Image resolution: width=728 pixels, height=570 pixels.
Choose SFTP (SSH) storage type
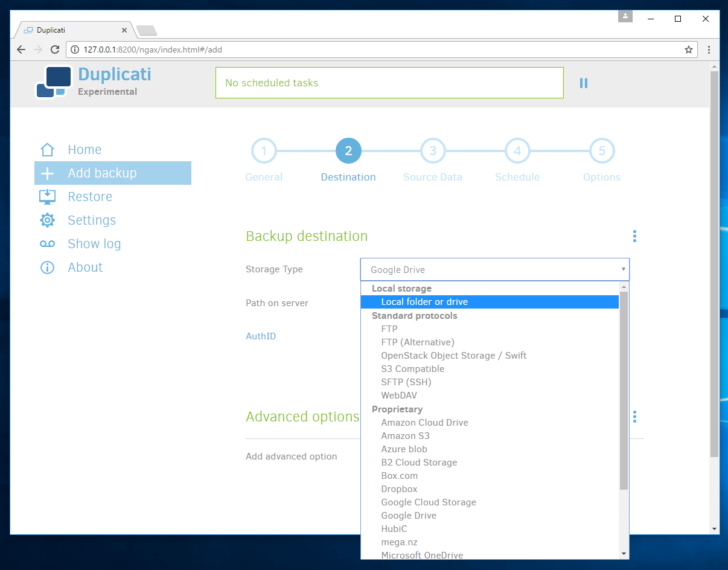[x=406, y=382]
